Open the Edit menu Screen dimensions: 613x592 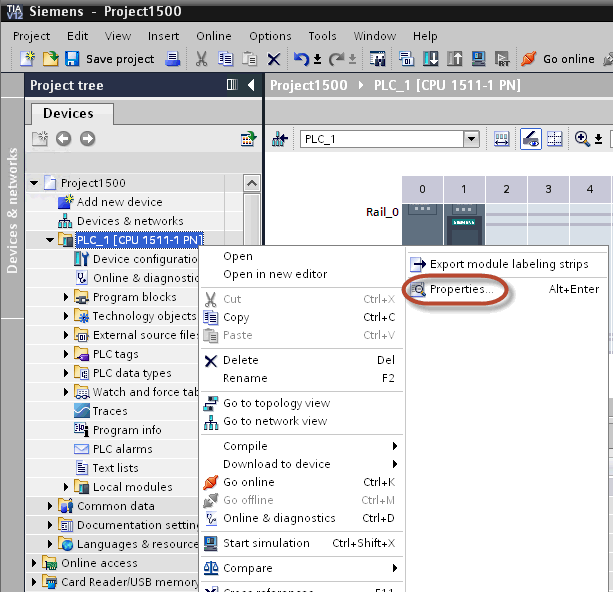tap(77, 36)
